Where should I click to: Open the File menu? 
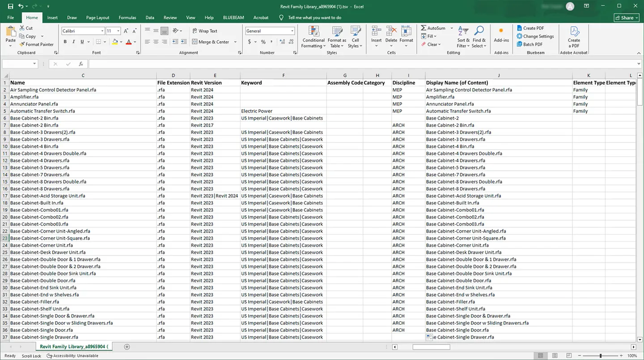11,17
